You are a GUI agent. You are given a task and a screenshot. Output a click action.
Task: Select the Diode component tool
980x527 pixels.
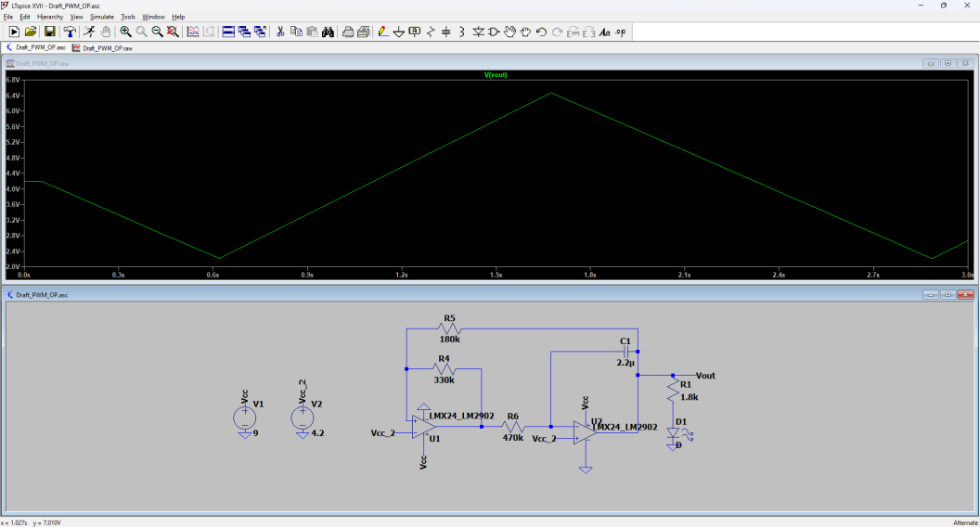point(478,32)
